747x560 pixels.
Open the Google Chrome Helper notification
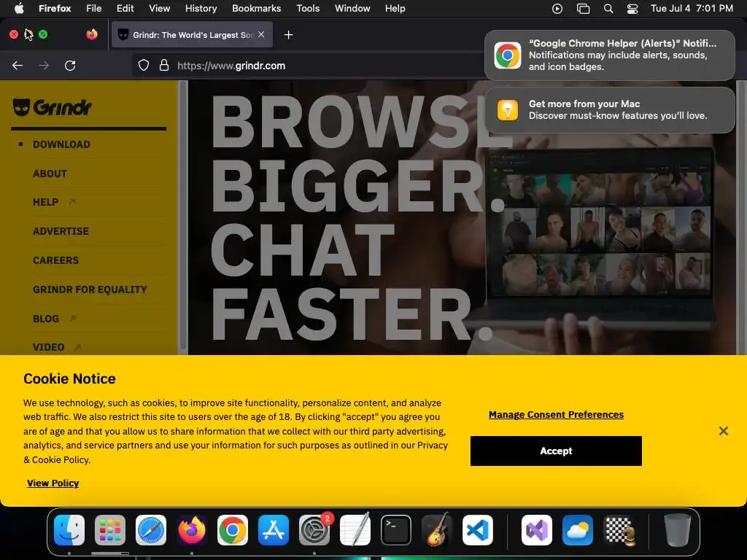tap(610, 55)
